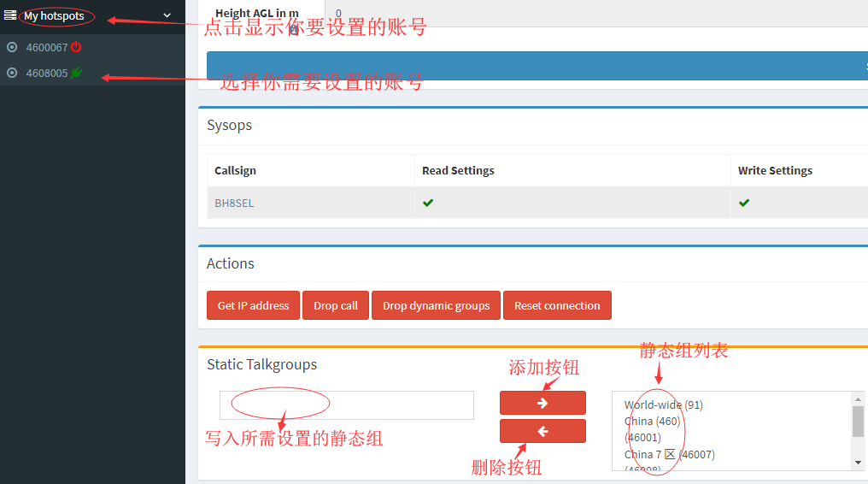The image size is (868, 484).
Task: Click the red power icon next to 4600067
Action: click(x=76, y=47)
